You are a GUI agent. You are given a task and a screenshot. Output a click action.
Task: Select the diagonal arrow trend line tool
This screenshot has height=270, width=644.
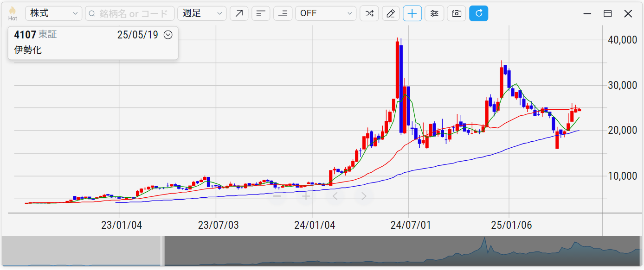(x=238, y=13)
